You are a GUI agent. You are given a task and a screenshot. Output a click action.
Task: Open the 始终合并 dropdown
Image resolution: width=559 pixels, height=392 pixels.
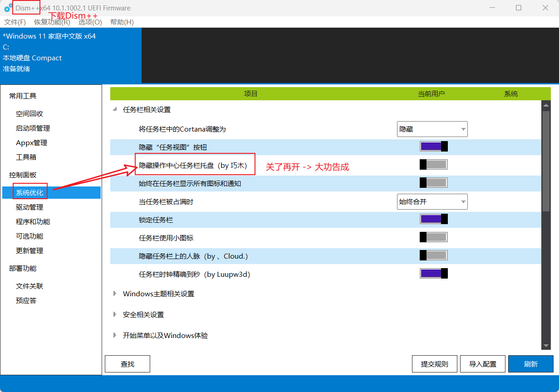(432, 202)
